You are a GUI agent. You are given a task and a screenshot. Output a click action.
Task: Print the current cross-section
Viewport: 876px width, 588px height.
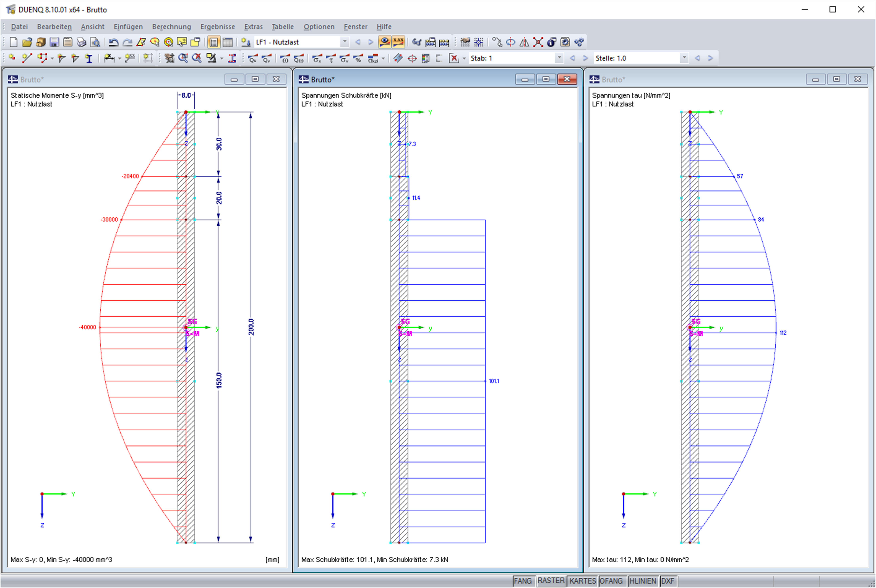pos(82,42)
